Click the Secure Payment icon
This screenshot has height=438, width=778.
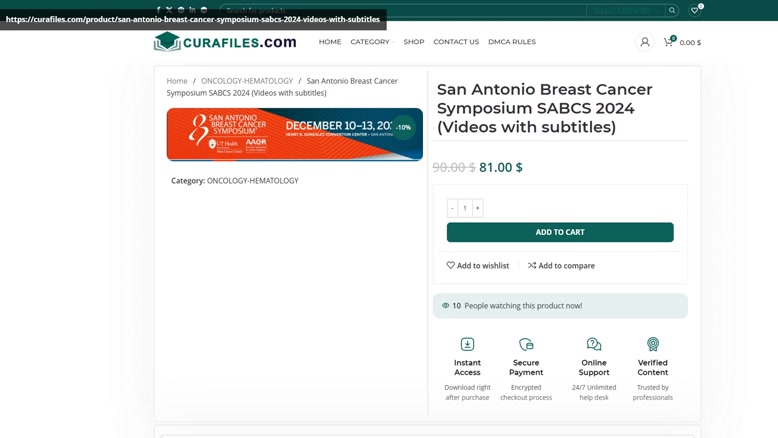tap(526, 344)
